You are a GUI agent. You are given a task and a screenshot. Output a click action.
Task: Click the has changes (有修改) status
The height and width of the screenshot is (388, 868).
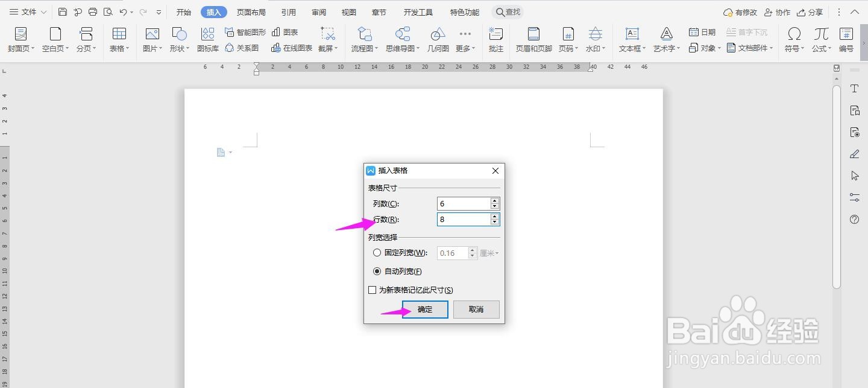(740, 12)
